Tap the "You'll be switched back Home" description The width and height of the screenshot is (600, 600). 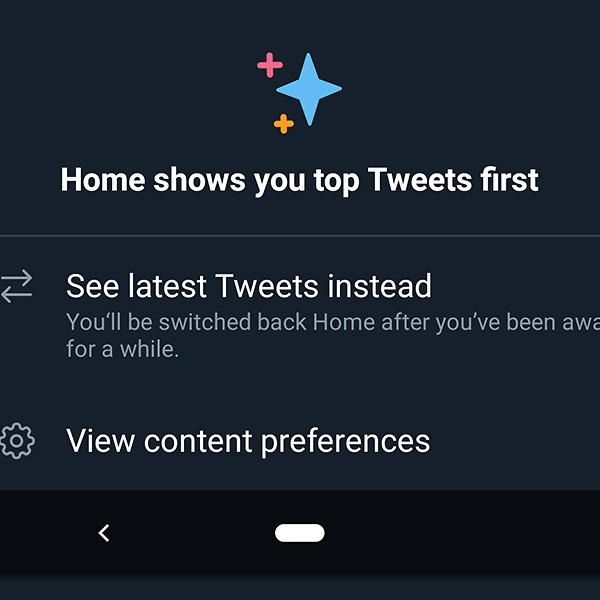coord(330,323)
